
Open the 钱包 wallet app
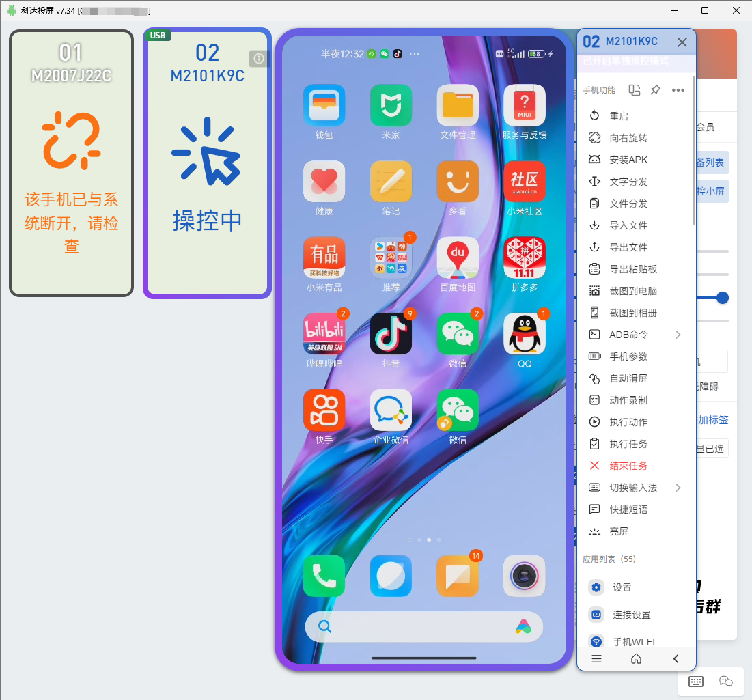324,105
